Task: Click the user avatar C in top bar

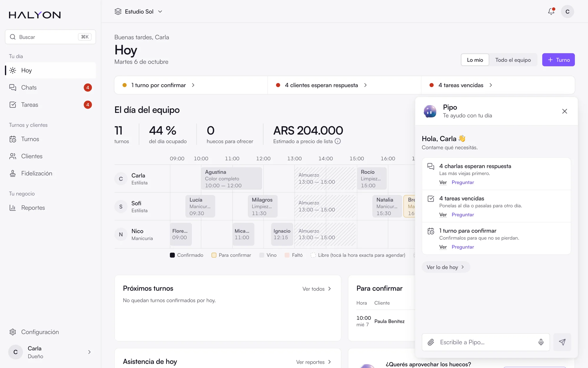Action: [567, 11]
